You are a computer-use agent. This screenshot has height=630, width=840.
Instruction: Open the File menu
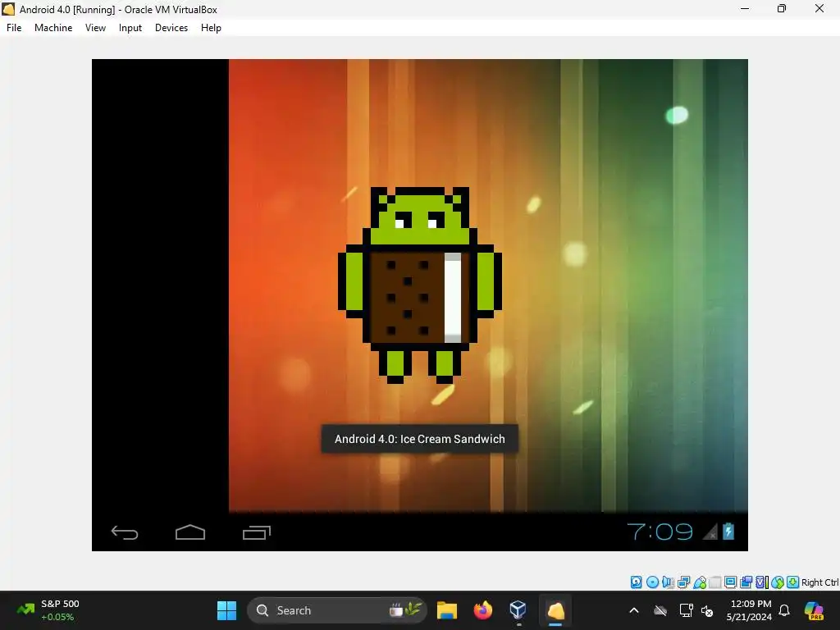14,28
